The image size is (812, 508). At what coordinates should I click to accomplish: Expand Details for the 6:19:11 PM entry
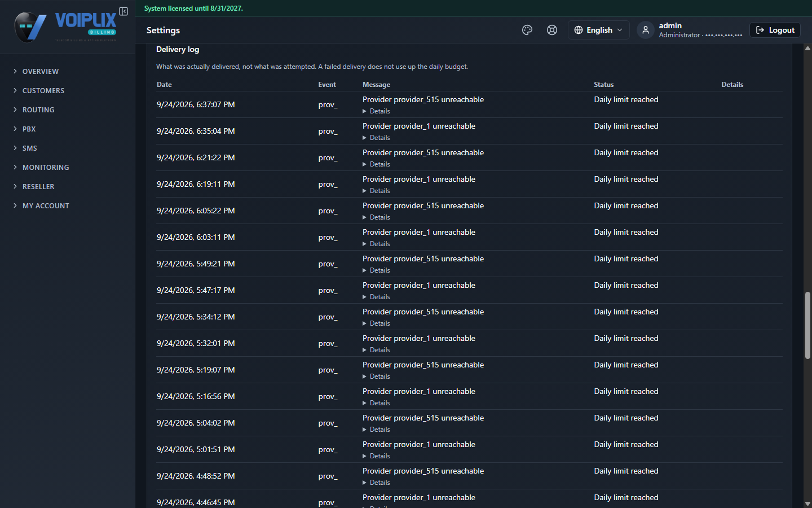pyautogui.click(x=376, y=191)
